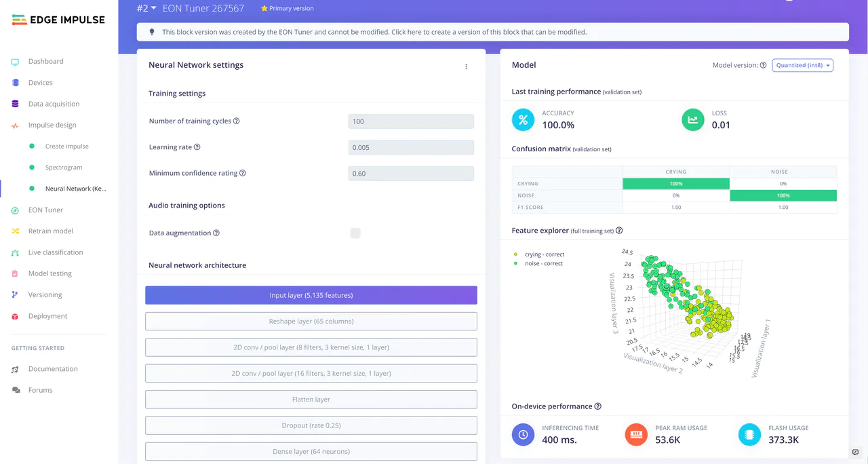Click help icon for Minimum confidence rating
Viewport: 868px width, 464px height.
pyautogui.click(x=243, y=173)
